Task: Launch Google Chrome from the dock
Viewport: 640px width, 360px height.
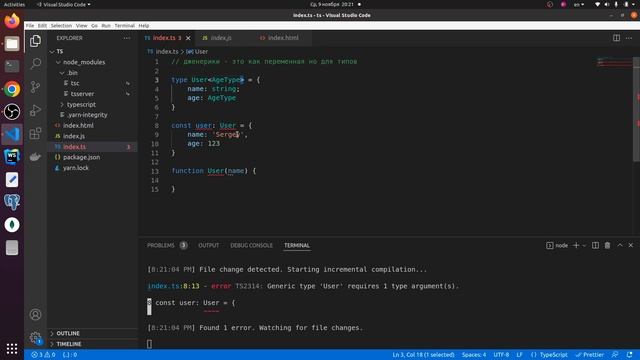Action: pyautogui.click(x=12, y=89)
